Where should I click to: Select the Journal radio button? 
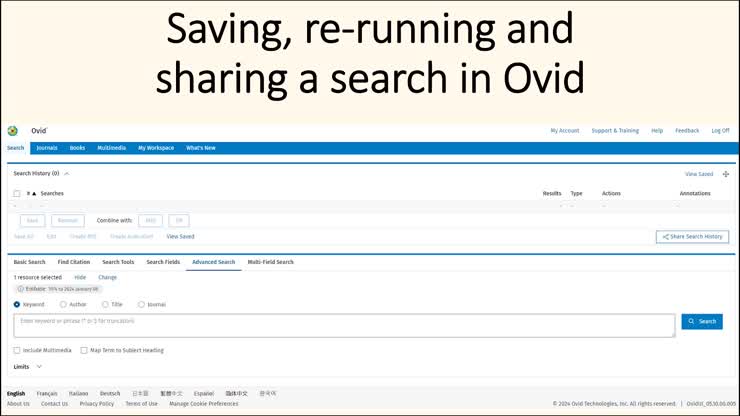pyautogui.click(x=141, y=305)
